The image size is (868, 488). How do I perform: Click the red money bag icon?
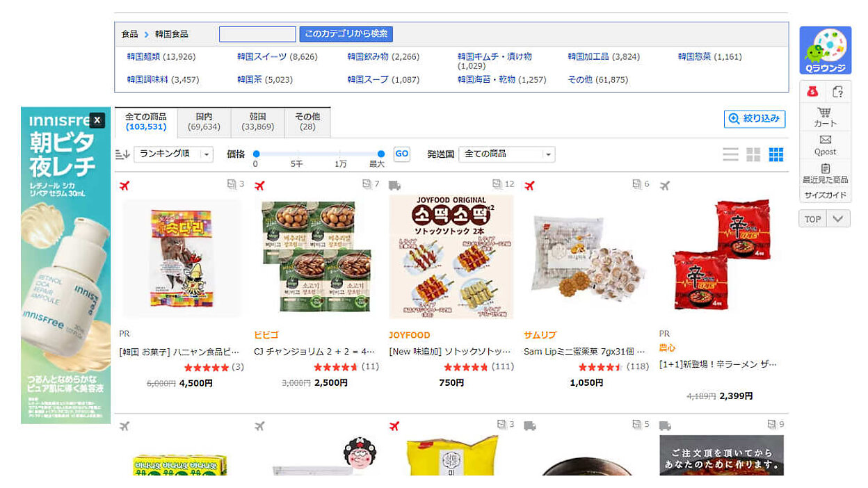click(x=812, y=92)
